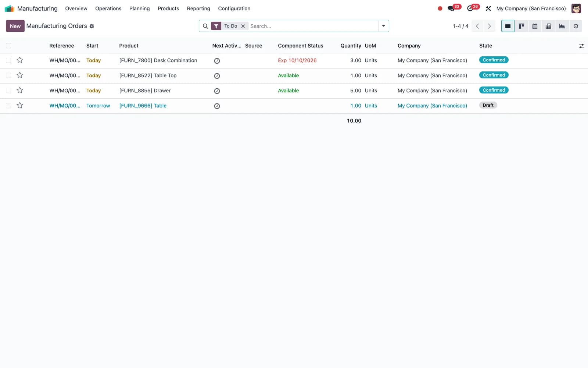Tick the select-all checkbox in header
This screenshot has height=368, width=588.
(x=8, y=46)
